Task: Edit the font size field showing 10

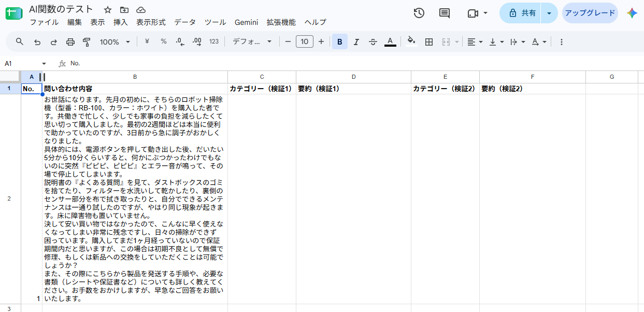Action: coord(305,41)
